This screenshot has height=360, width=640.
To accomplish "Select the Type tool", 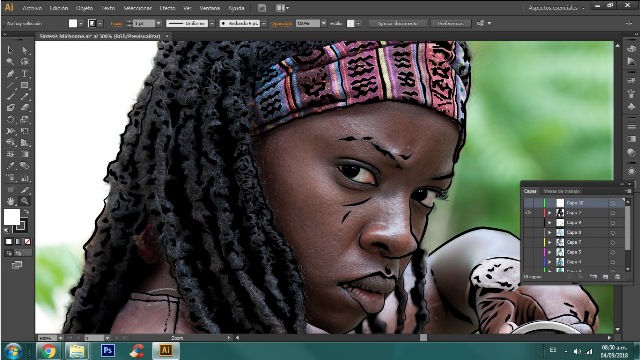I will coord(24,74).
